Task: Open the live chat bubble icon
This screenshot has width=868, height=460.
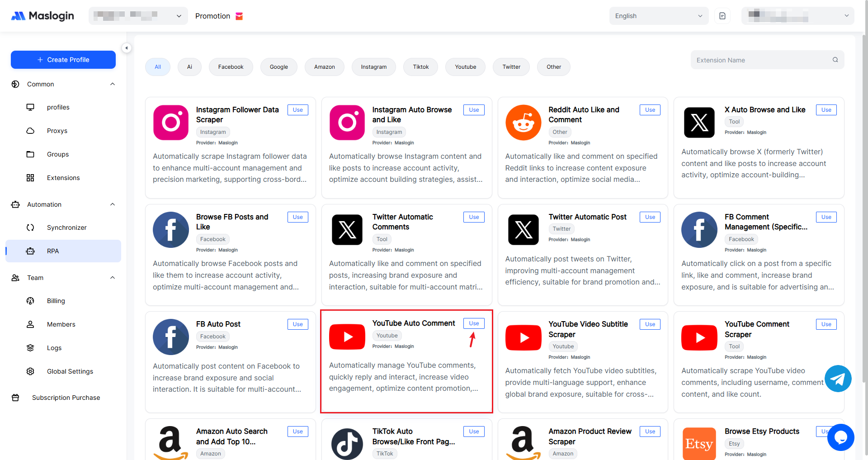Action: [840, 437]
